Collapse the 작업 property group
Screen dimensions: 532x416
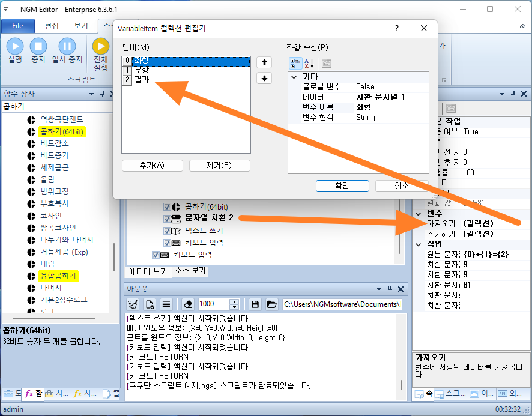pyautogui.click(x=419, y=244)
